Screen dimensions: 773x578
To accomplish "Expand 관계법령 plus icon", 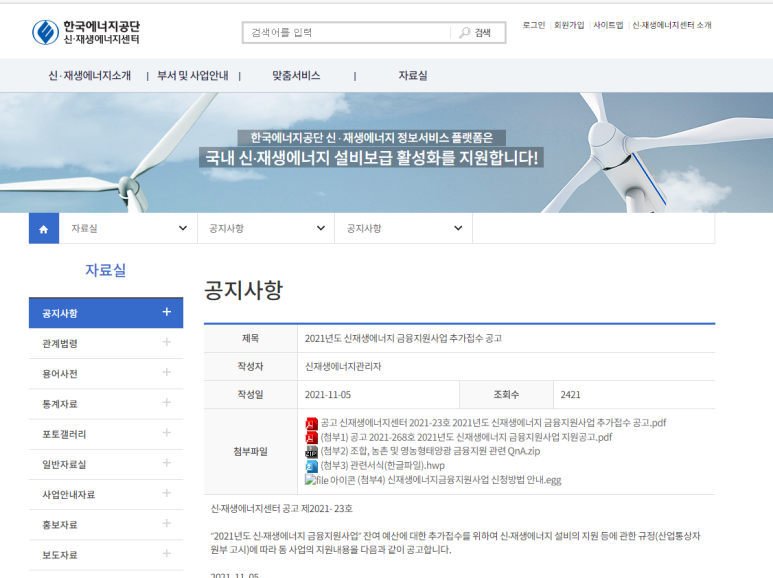I will point(167,342).
